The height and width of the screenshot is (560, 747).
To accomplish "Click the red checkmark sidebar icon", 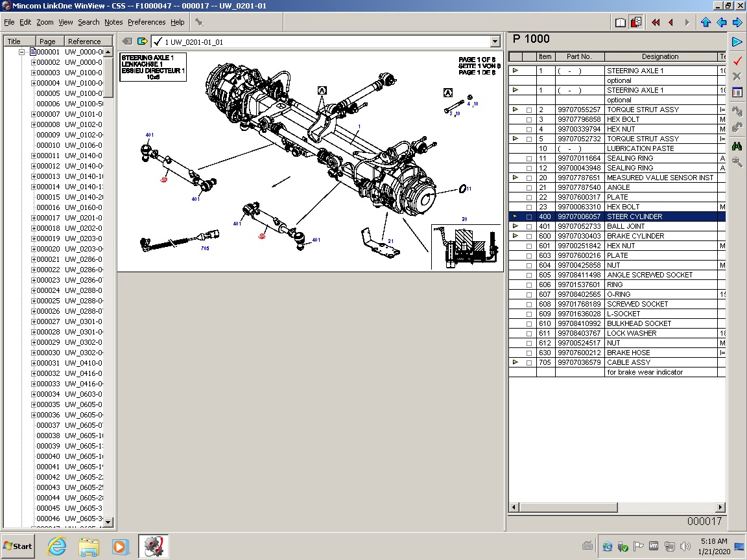I will point(737,61).
